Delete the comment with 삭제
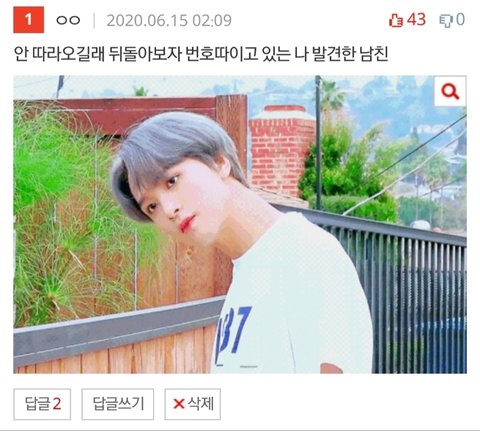Viewport: 480px width, 431px height. coord(192,404)
